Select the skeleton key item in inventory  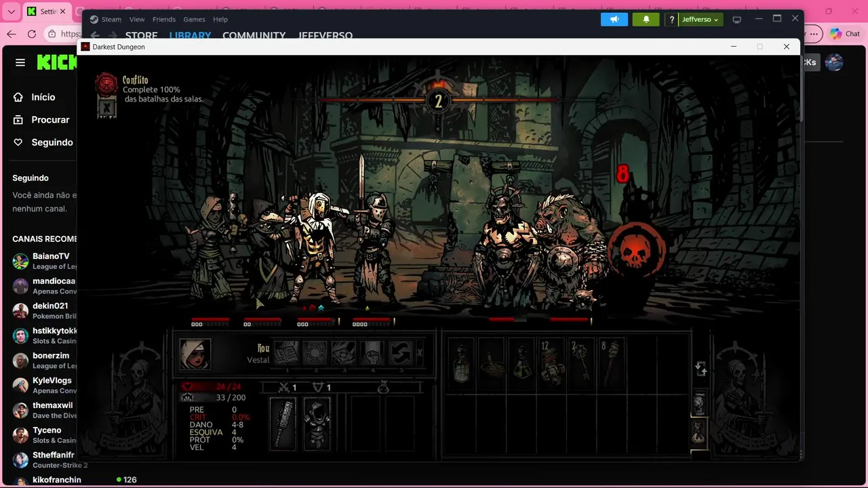pos(581,364)
